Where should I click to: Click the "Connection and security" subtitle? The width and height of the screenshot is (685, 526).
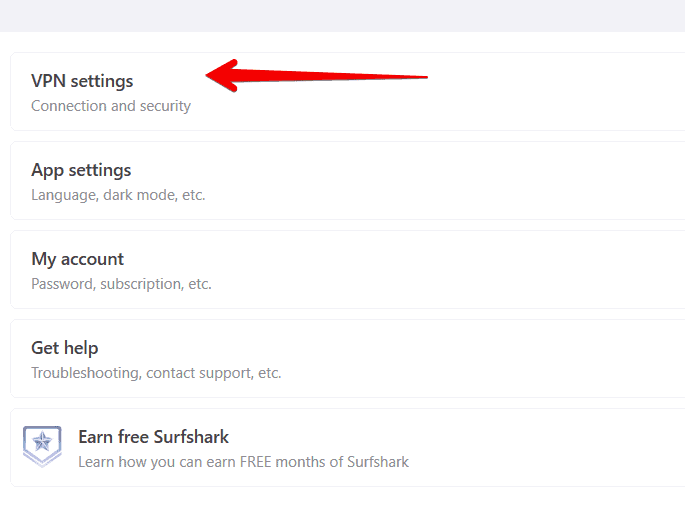click(111, 106)
